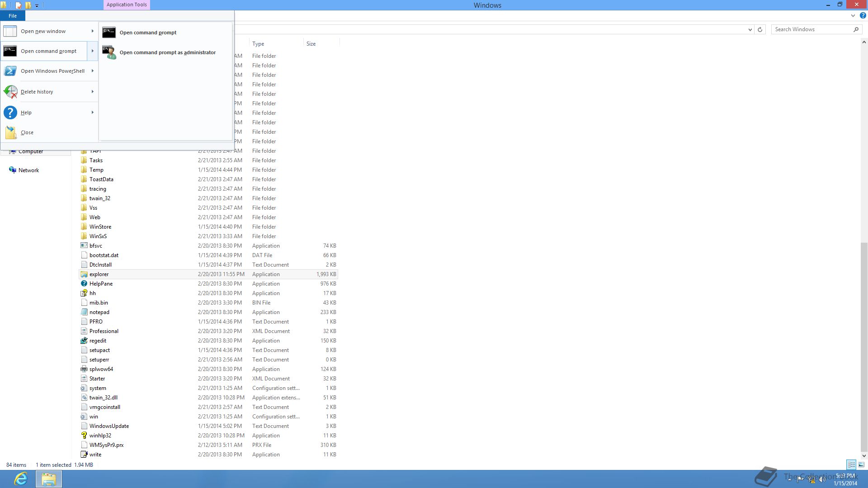The width and height of the screenshot is (868, 488).
Task: Select the Application Tools tab
Action: click(127, 5)
